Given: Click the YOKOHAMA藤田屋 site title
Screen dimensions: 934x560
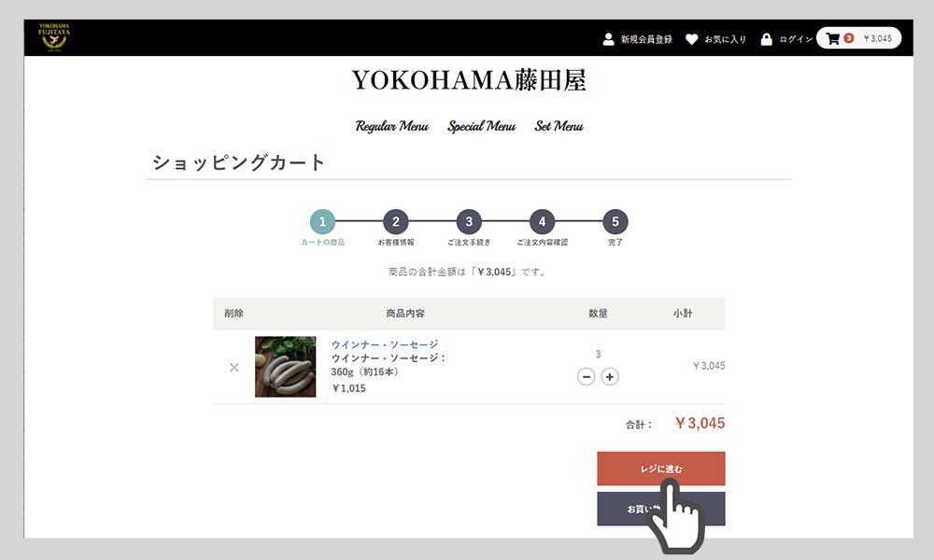Looking at the screenshot, I should tap(469, 80).
